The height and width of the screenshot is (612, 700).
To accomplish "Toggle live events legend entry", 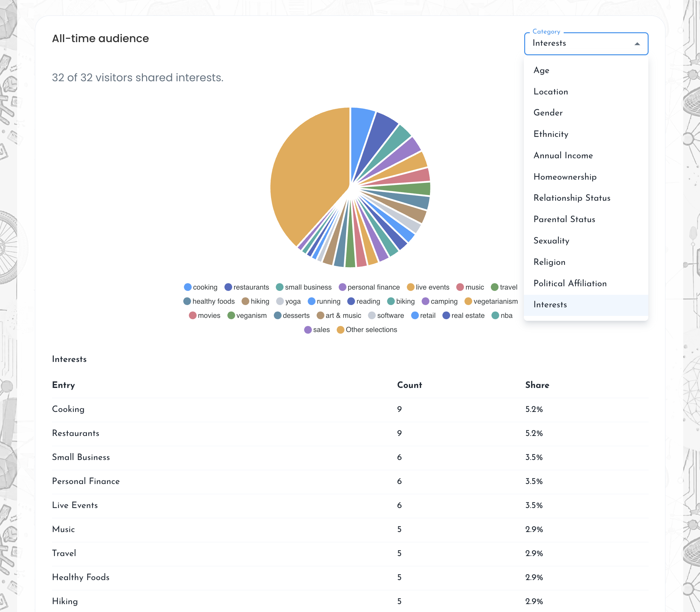I will (428, 287).
